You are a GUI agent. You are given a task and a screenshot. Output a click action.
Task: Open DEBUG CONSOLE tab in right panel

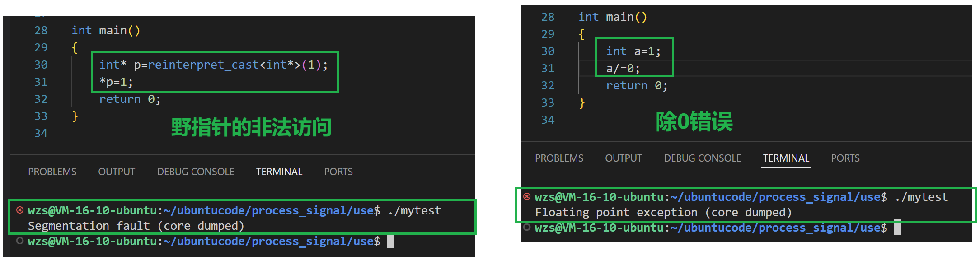(x=703, y=158)
